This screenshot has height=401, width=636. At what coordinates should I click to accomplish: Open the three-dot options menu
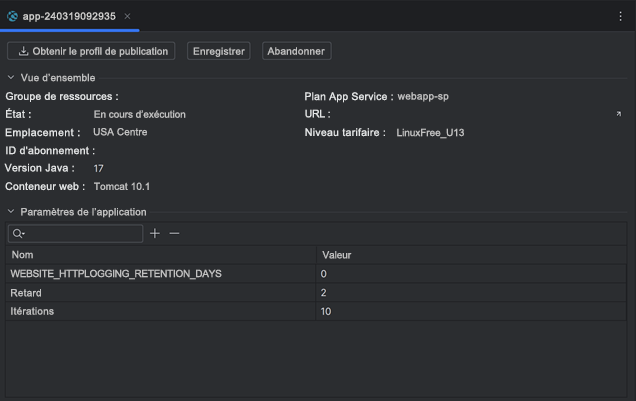[620, 16]
